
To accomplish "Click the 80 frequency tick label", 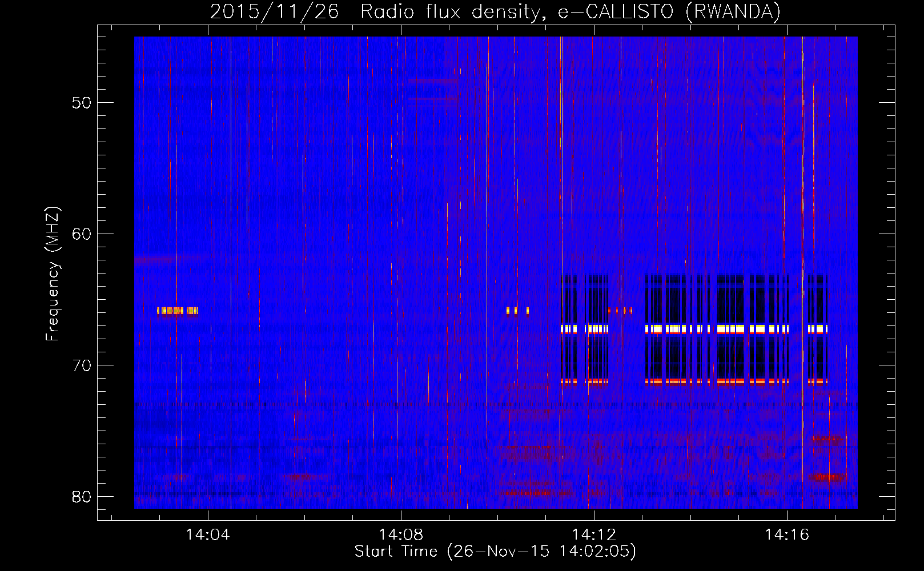I will click(82, 497).
